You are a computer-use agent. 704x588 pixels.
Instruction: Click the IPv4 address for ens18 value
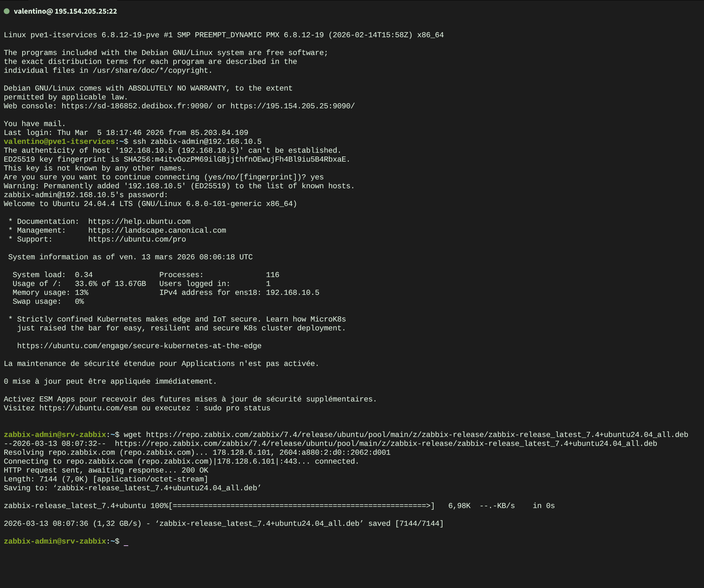tap(292, 292)
